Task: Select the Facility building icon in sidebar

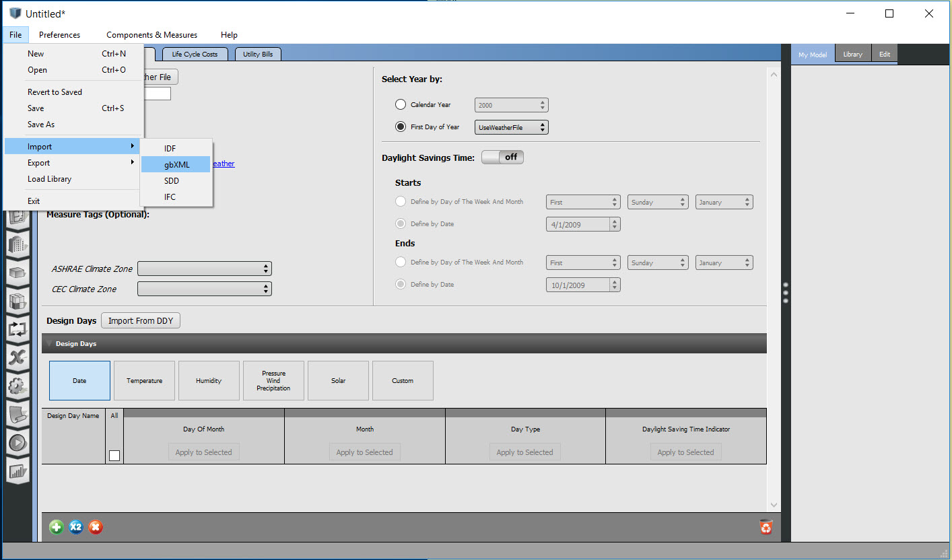Action: [18, 245]
